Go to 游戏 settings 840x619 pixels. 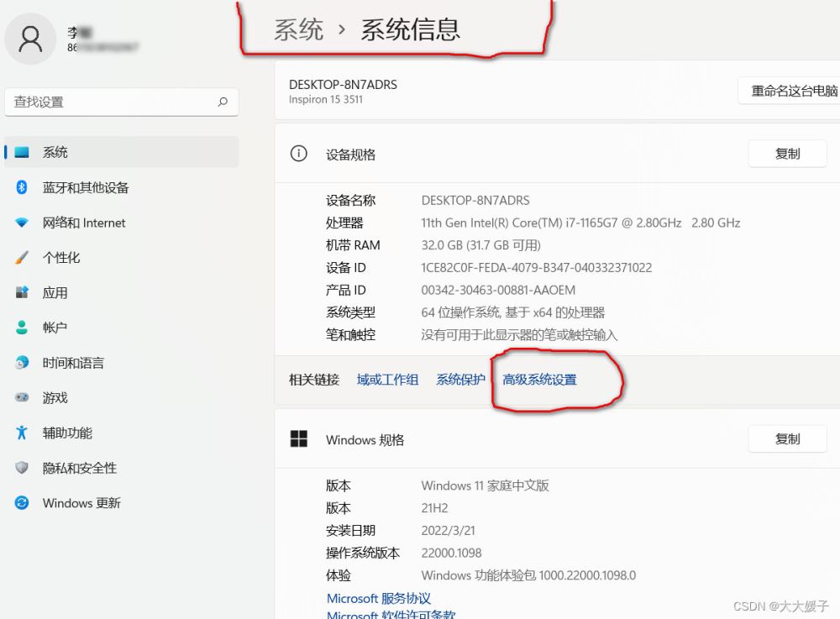point(122,398)
